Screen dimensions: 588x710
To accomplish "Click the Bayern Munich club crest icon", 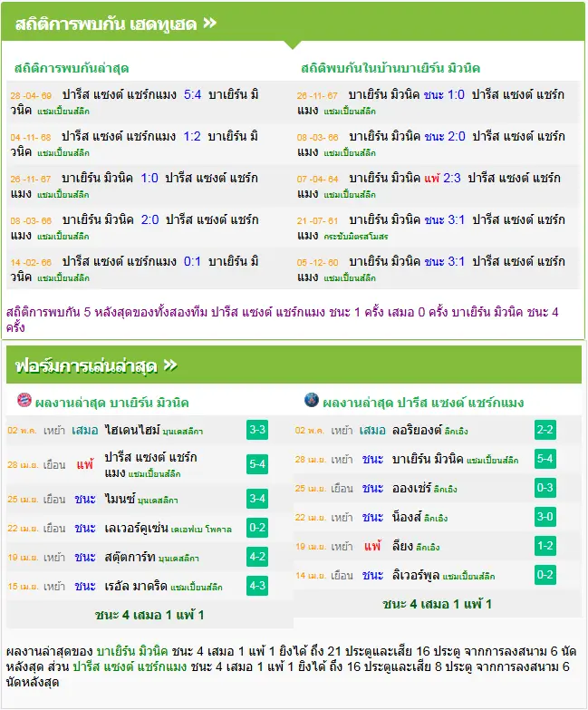I will (x=24, y=400).
